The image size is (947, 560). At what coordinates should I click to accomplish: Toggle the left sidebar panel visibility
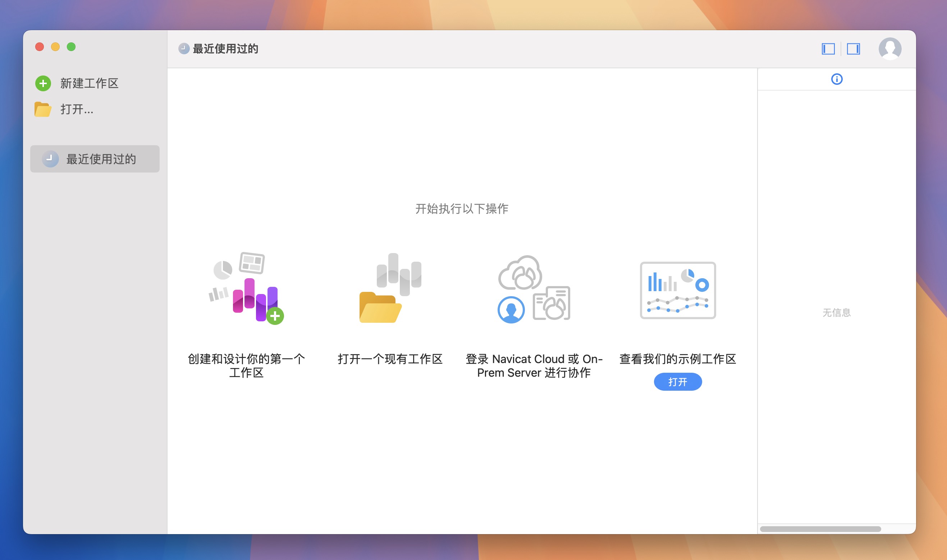[828, 49]
